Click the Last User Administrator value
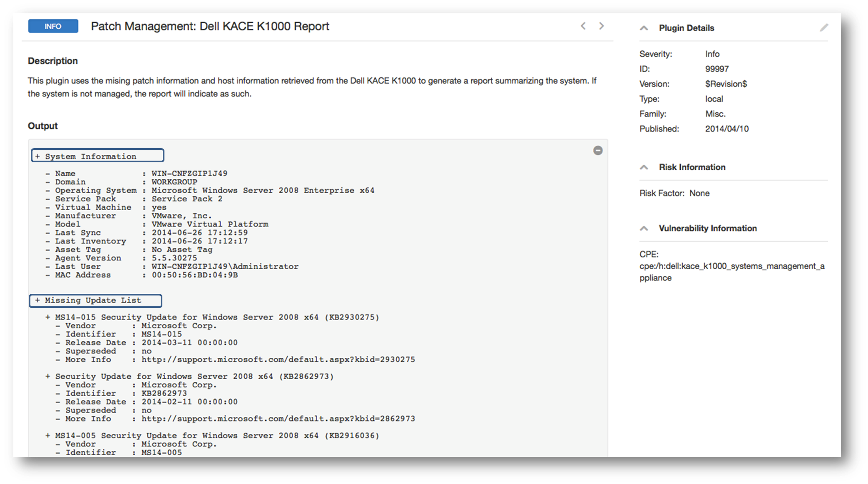 225,266
